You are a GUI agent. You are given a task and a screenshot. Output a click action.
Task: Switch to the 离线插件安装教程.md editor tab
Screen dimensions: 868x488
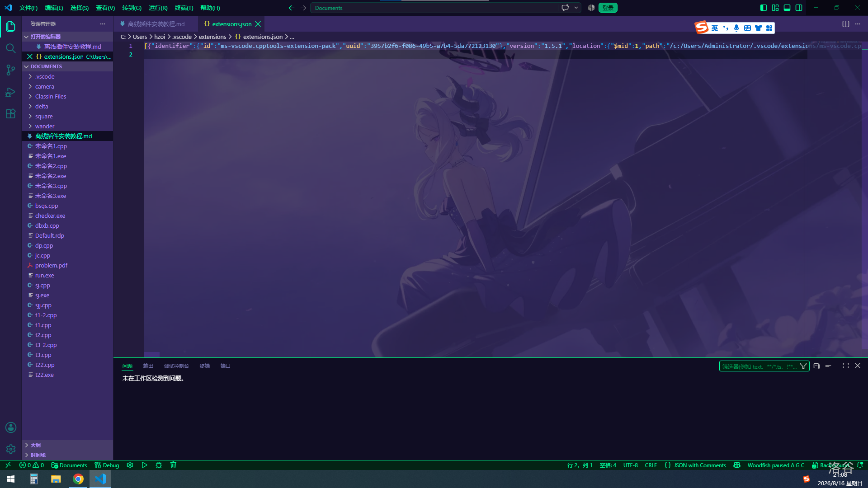point(156,24)
